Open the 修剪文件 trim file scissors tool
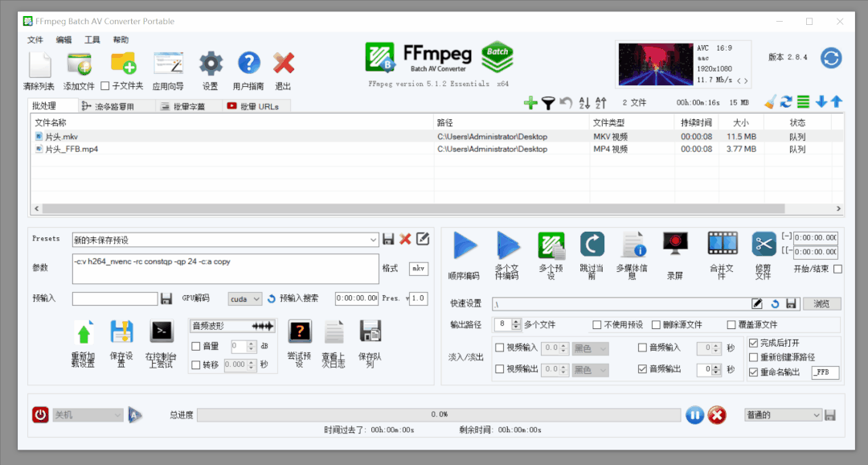The image size is (868, 465). (763, 244)
